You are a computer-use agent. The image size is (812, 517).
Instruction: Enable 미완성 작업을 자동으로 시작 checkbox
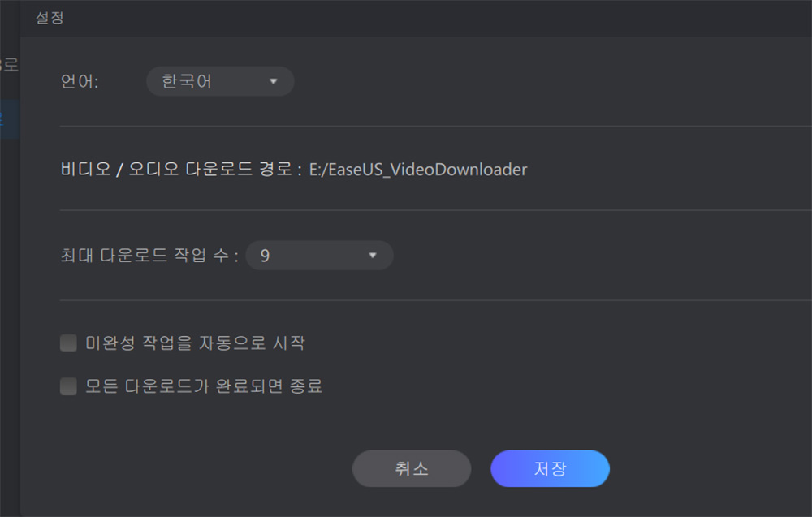click(x=68, y=343)
